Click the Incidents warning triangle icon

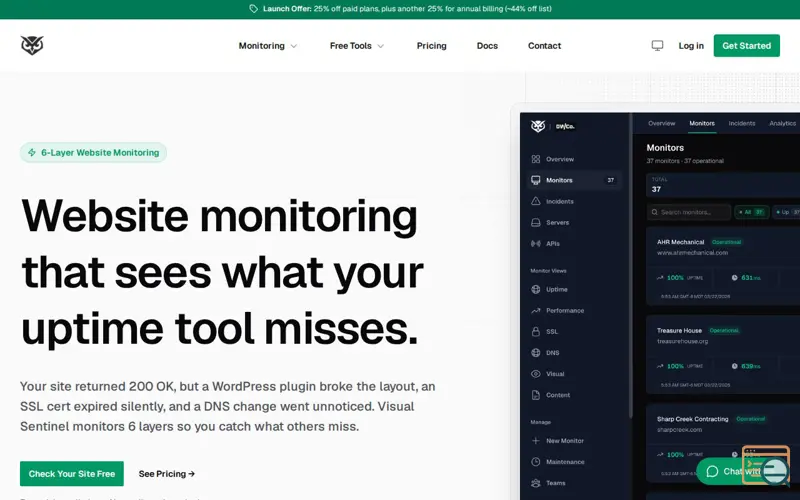tap(536, 201)
